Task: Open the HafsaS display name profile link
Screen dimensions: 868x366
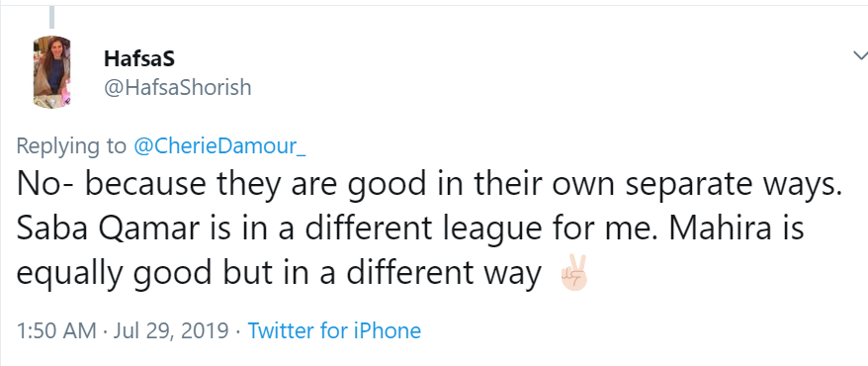Action: click(x=139, y=58)
